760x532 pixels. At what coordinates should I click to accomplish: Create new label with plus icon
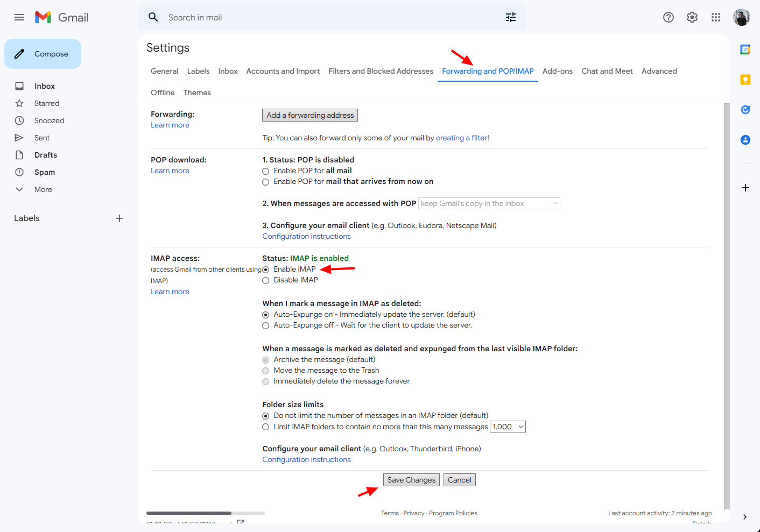119,218
